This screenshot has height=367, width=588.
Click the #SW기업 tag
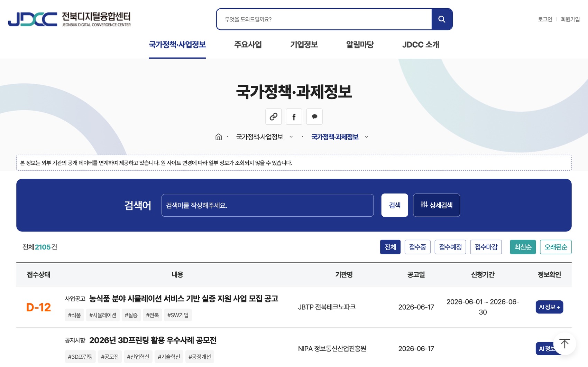(x=178, y=315)
